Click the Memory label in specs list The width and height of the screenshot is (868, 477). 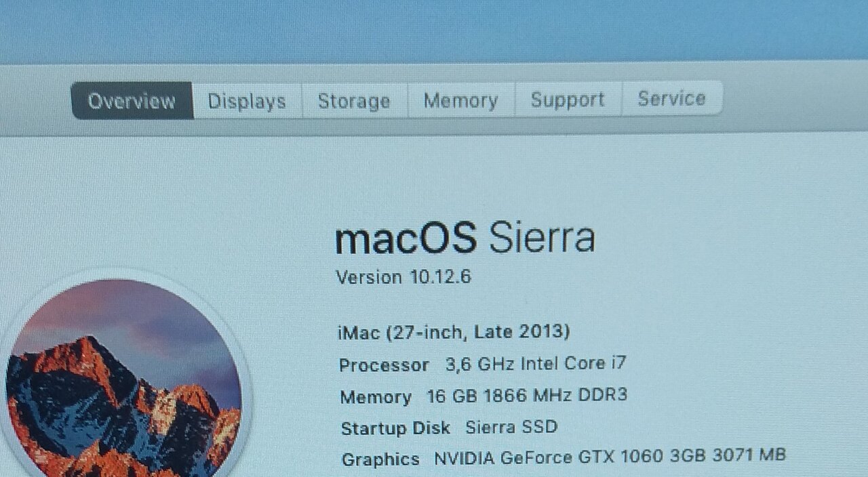click(x=376, y=397)
